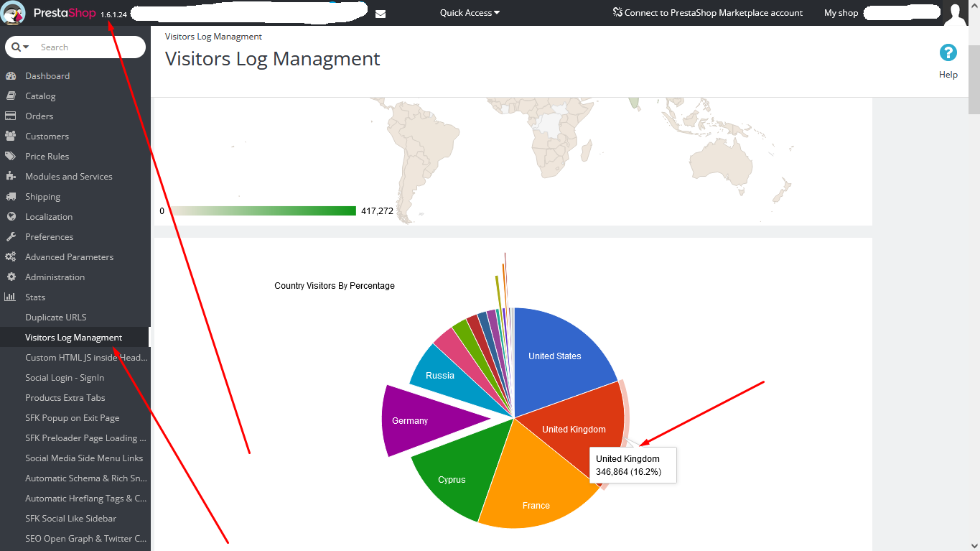
Task: Focus the sidebar Search input field
Action: pyautogui.click(x=89, y=47)
